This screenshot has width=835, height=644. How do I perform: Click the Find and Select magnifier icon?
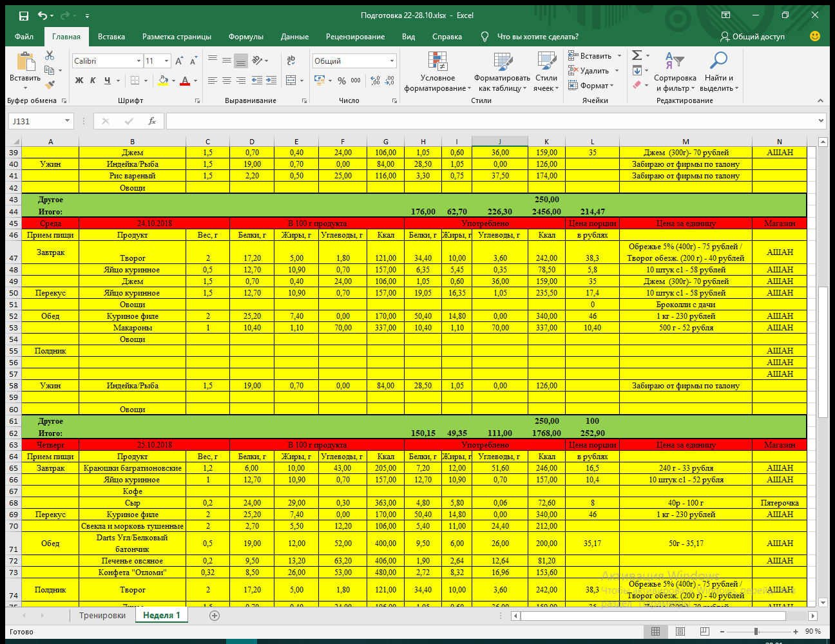point(718,61)
